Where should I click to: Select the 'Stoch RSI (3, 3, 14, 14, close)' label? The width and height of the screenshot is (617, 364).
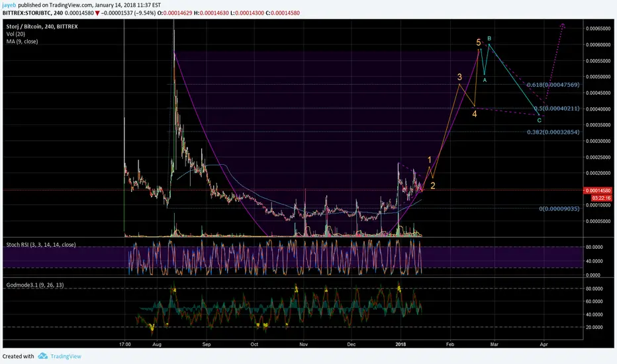[x=41, y=244]
